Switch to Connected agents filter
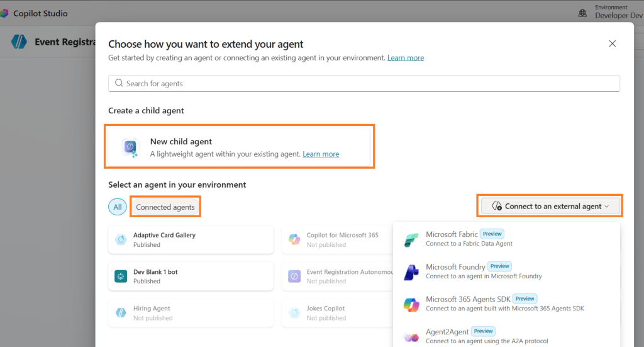This screenshot has width=644, height=347. coord(166,207)
